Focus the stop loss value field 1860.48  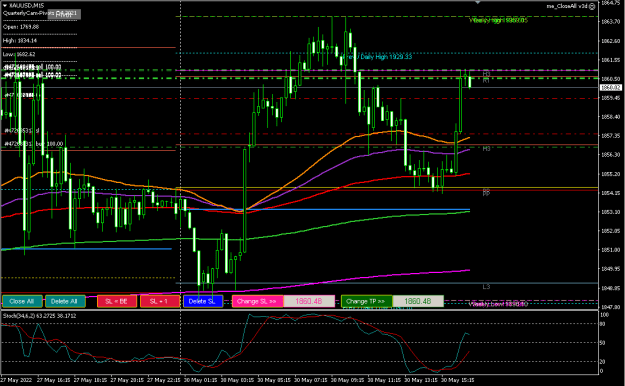coord(309,301)
